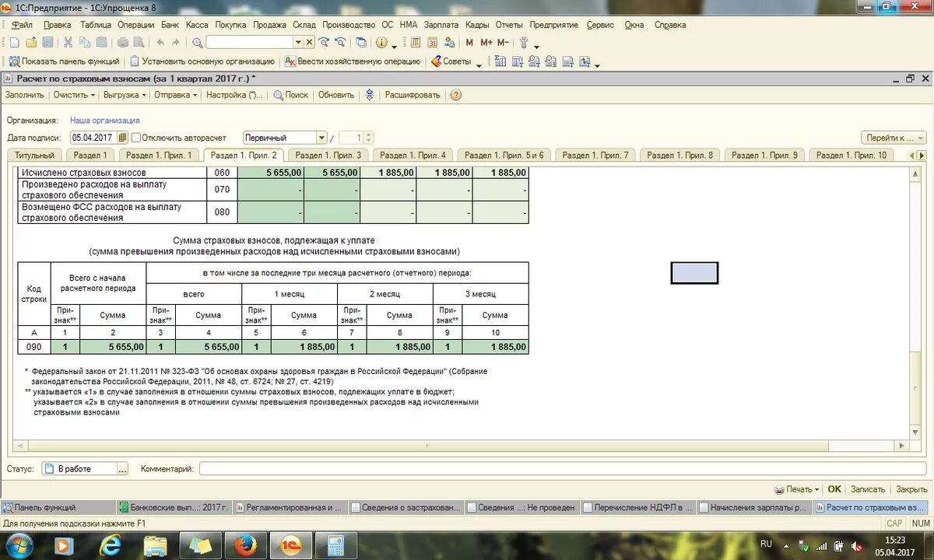Switch to Раздел 1. Прил. 3 tab
This screenshot has height=560, width=934.
pos(328,155)
